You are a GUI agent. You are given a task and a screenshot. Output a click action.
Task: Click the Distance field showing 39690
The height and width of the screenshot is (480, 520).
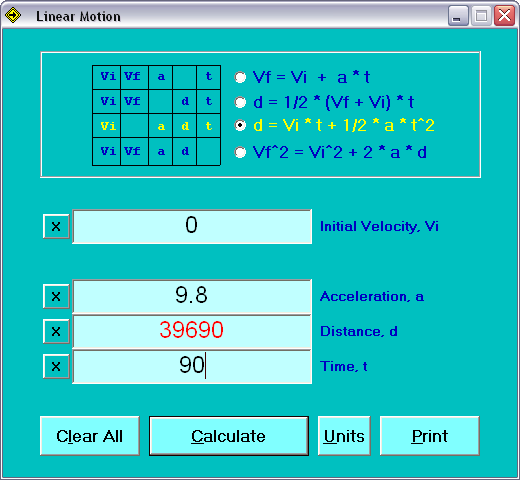(x=192, y=331)
